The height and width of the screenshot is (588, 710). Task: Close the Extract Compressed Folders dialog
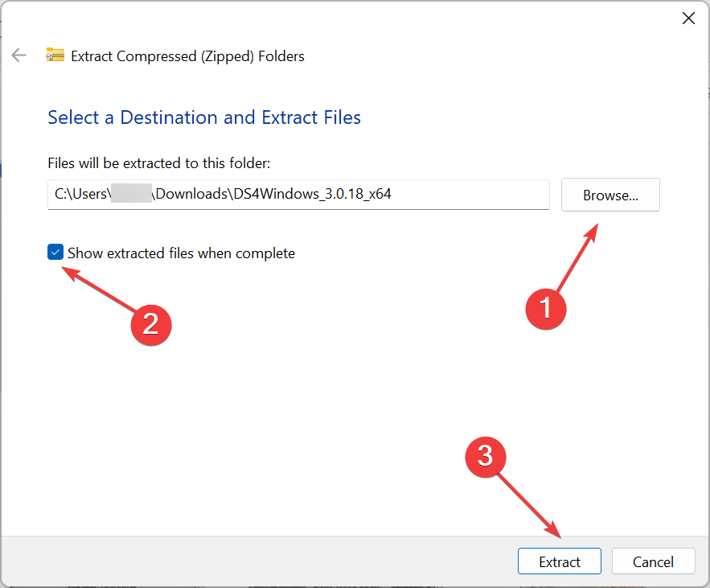coord(688,18)
